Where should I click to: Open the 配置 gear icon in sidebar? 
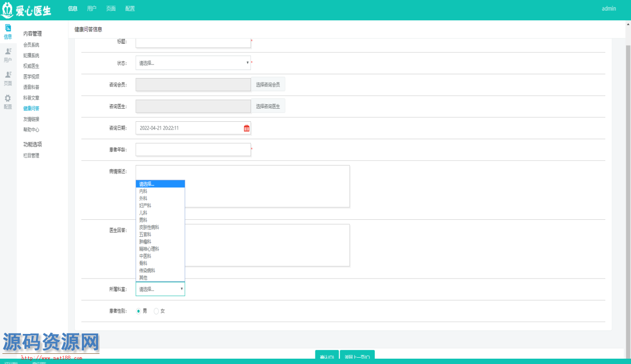pyautogui.click(x=8, y=101)
